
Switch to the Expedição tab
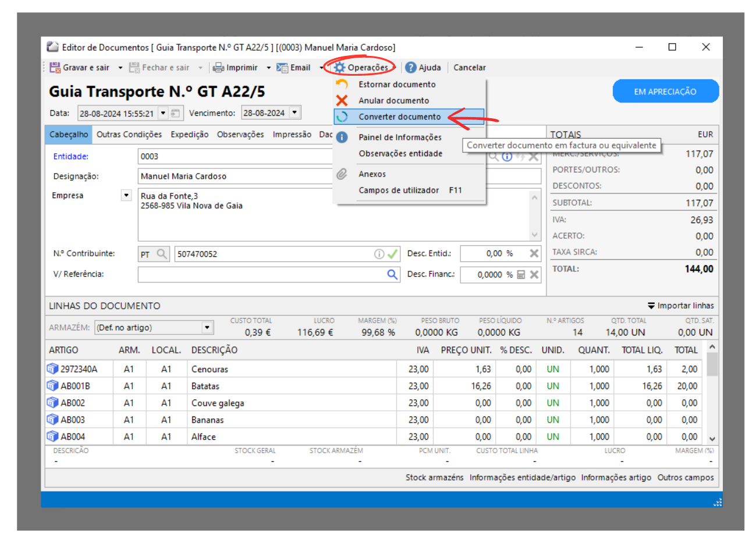tap(189, 135)
